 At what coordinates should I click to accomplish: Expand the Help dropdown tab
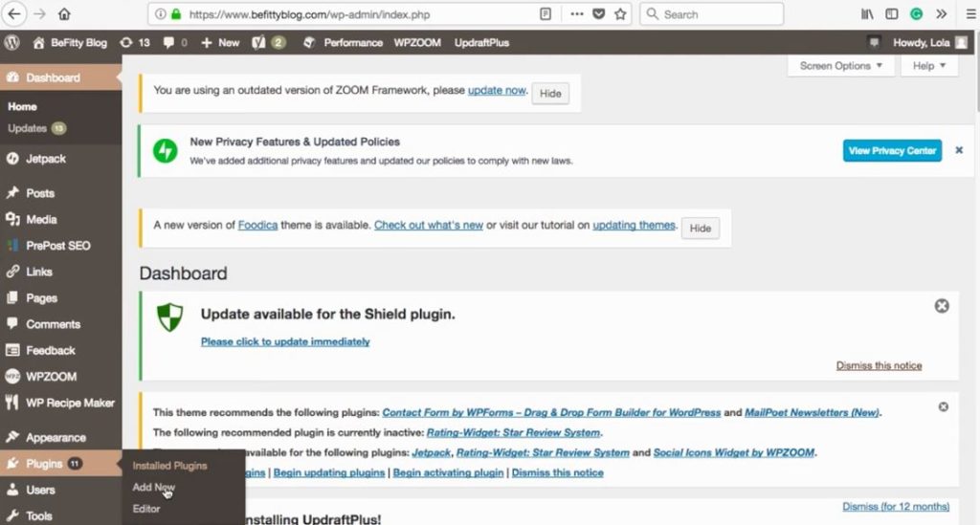(929, 66)
